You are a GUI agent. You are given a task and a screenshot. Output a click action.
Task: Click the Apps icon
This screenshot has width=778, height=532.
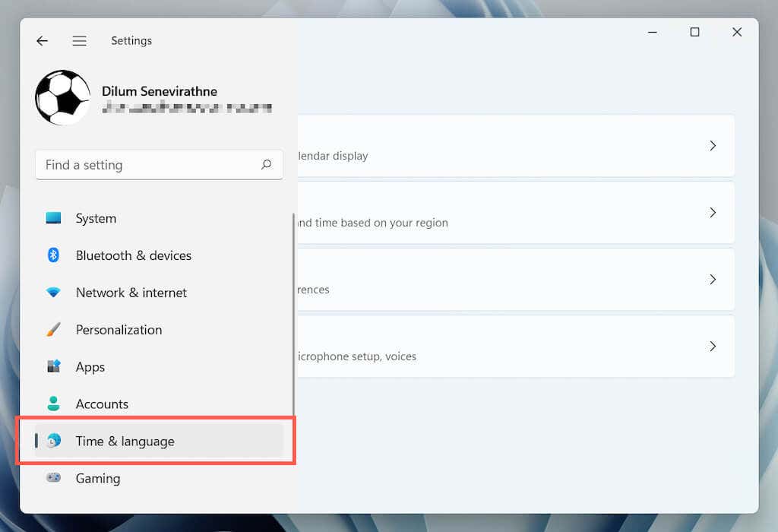[x=53, y=366]
